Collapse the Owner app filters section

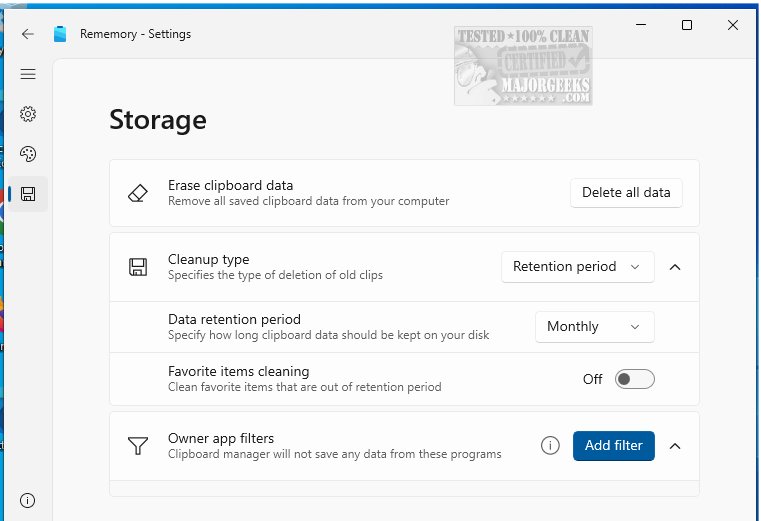(x=675, y=446)
